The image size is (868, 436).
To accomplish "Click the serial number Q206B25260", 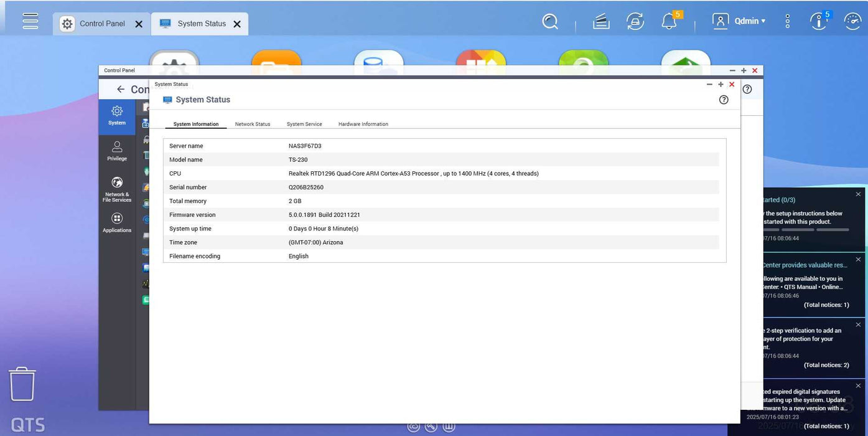I will coord(306,187).
